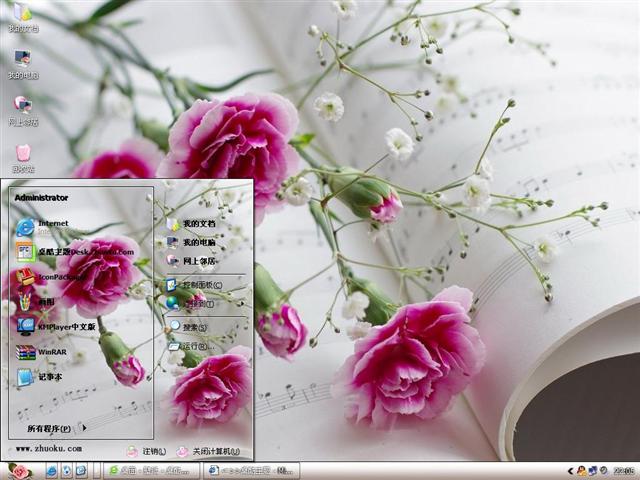Click the system tray clock
640x480 pixels.
point(624,470)
